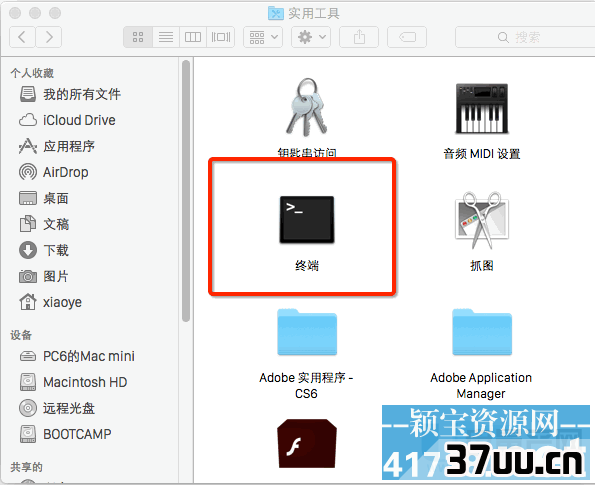Screen dimensions: 595x485
Task: Switch to icon view mode
Action: (138, 37)
